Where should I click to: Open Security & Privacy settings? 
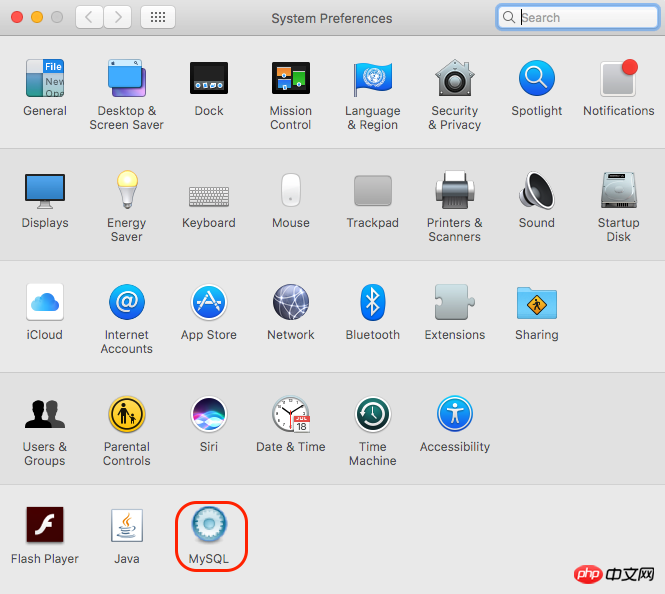coord(455,79)
